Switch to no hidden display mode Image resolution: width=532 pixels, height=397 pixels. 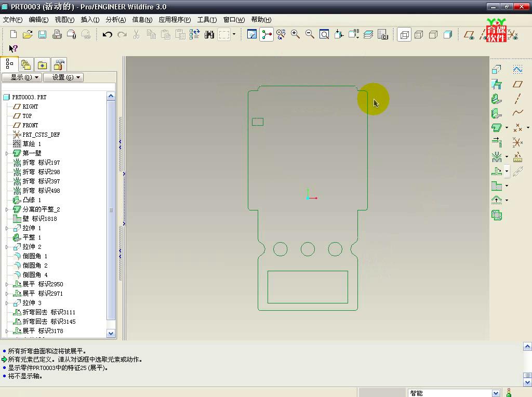click(433, 34)
